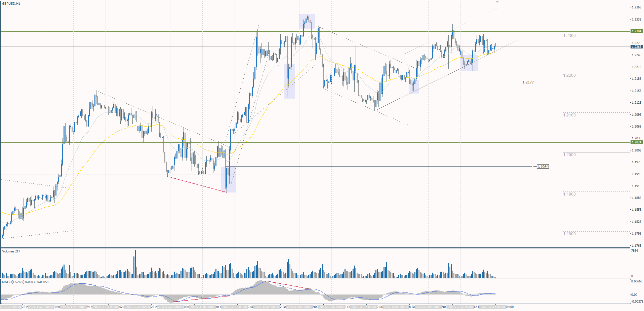
Task: Click the -0.00379 MACD scale value
Action: (x=637, y=302)
